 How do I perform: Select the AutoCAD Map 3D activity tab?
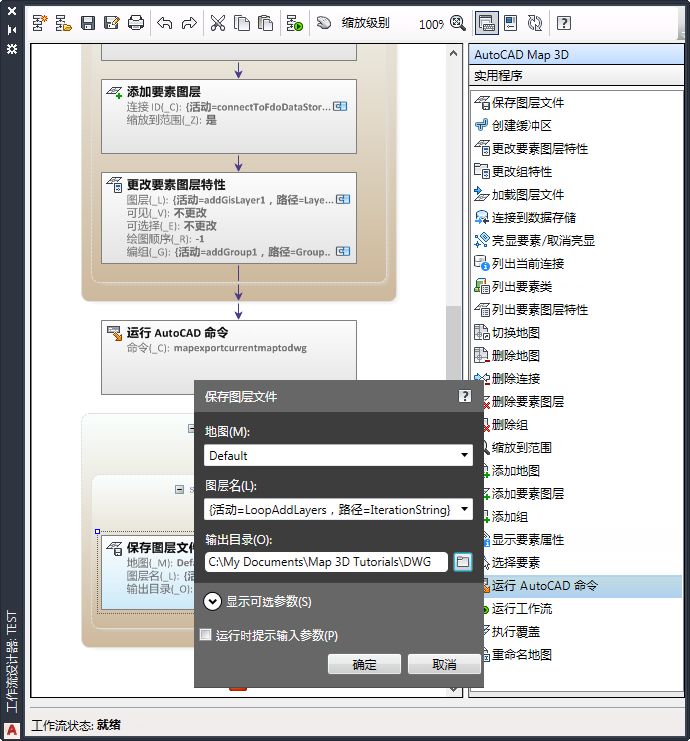[577, 55]
